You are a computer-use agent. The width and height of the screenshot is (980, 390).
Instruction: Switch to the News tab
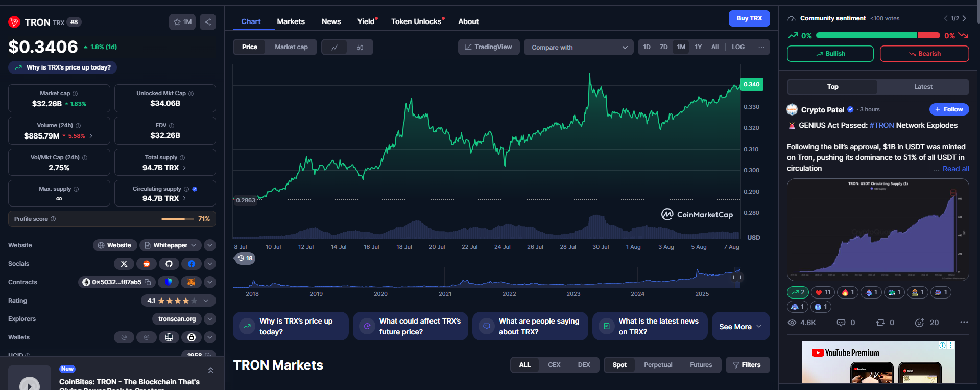(x=331, y=21)
